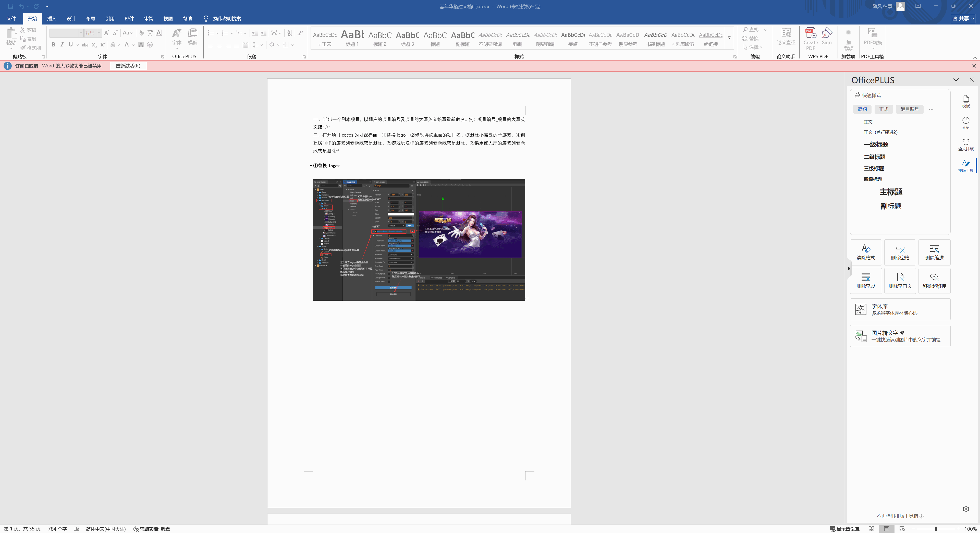Open the OfficePLUS pane settings gear

pos(965,509)
